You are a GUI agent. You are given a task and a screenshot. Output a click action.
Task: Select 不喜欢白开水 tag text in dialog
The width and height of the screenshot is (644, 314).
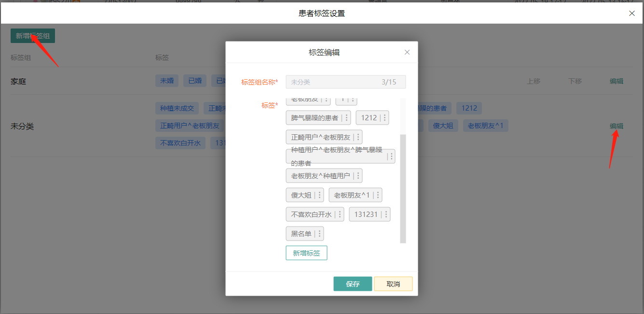(311, 214)
